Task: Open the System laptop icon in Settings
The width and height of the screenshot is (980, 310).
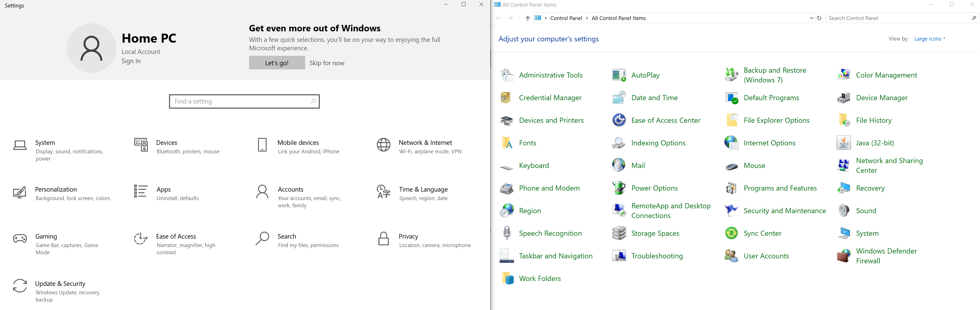Action: [20, 145]
